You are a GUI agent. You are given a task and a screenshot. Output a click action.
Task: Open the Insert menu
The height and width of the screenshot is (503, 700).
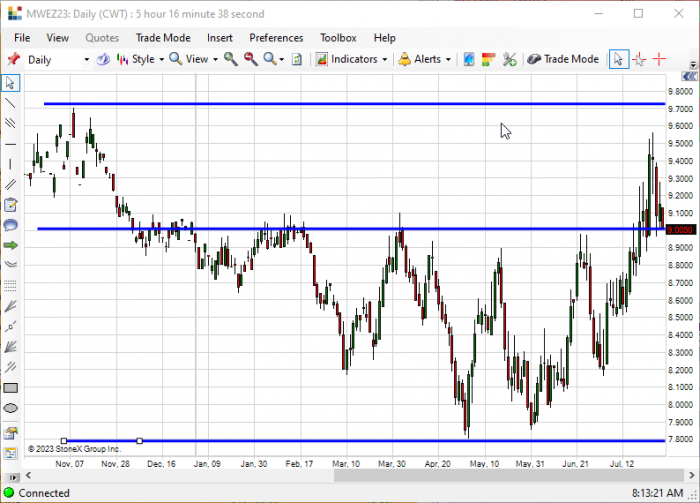(x=220, y=38)
